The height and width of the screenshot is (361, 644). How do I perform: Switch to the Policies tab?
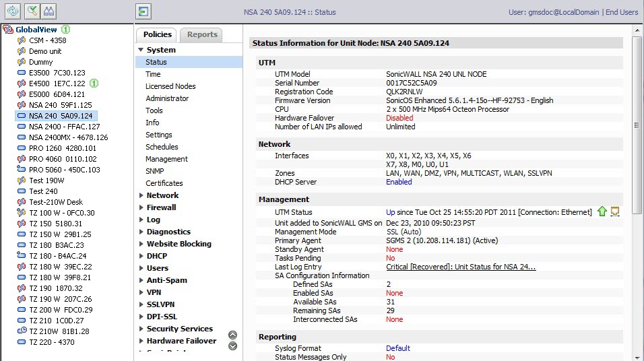pos(157,34)
